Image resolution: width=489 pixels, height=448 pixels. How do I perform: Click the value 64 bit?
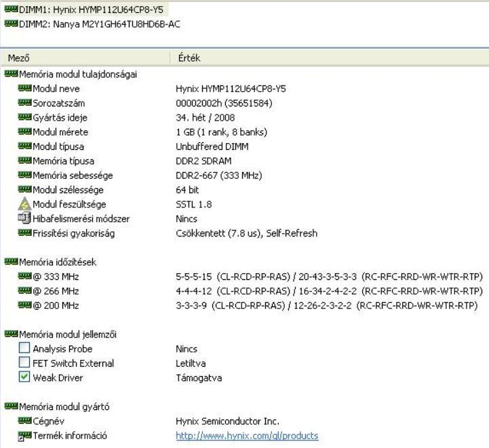[x=187, y=190]
